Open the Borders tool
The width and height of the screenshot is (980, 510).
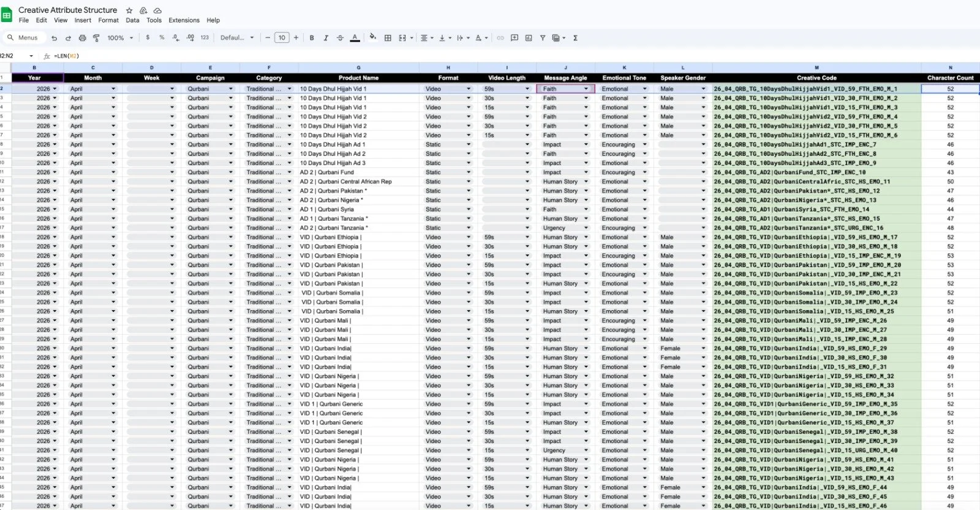click(388, 38)
